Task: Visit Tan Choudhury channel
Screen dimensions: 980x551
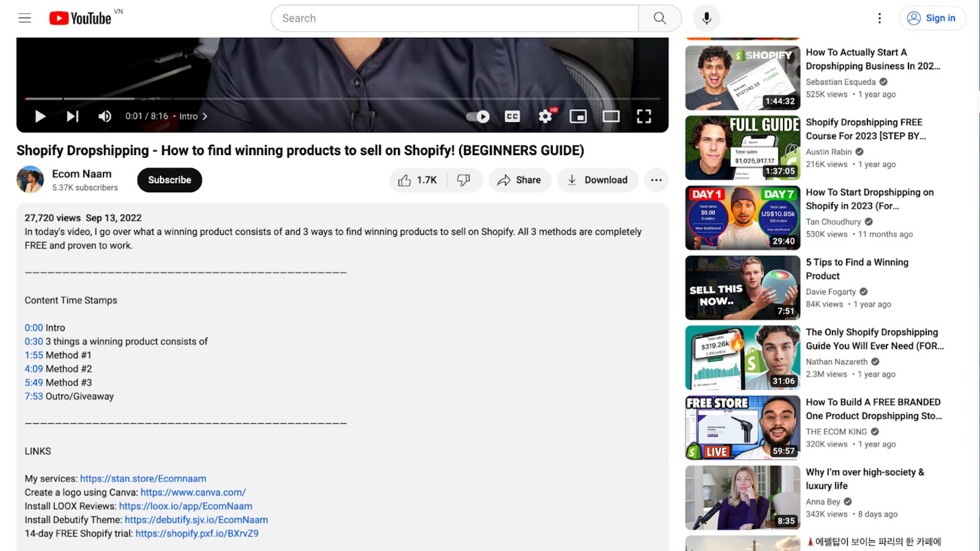Action: [x=834, y=222]
